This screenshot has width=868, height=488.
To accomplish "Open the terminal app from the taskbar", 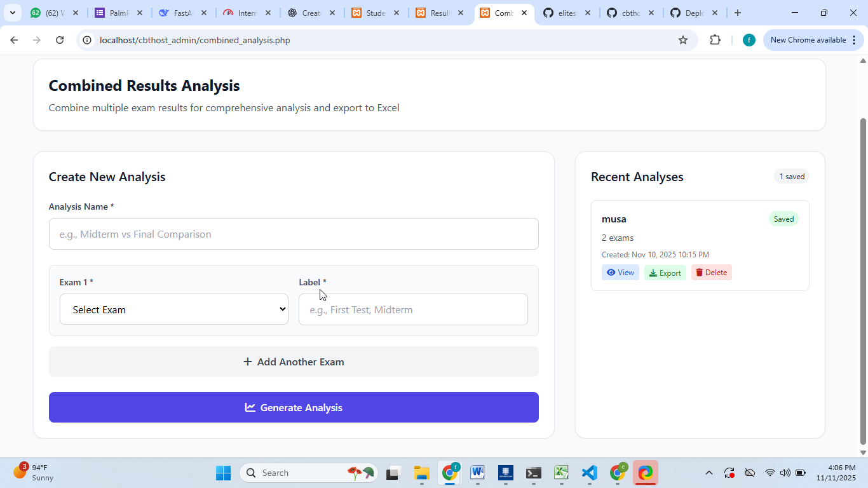I will tap(533, 473).
